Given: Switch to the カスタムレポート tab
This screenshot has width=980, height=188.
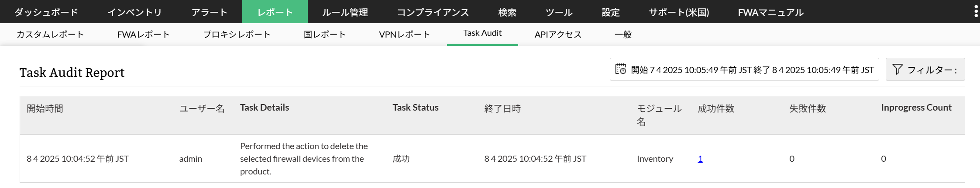Looking at the screenshot, I should (x=50, y=34).
